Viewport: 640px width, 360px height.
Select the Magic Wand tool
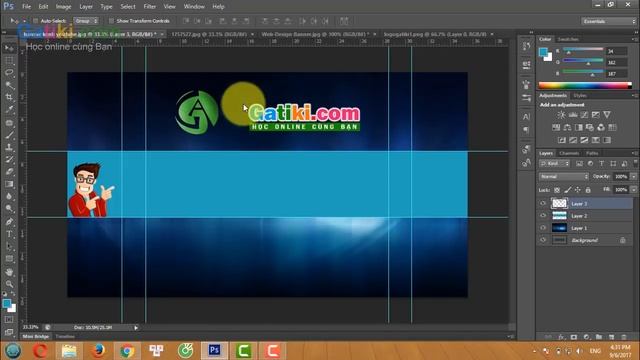pos(9,85)
